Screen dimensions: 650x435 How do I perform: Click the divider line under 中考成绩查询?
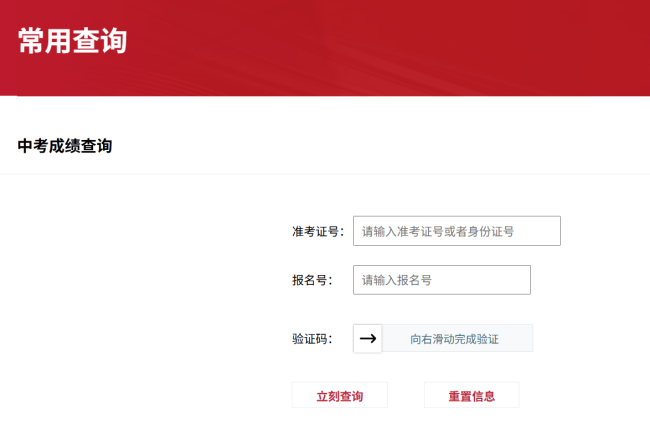[x=325, y=174]
